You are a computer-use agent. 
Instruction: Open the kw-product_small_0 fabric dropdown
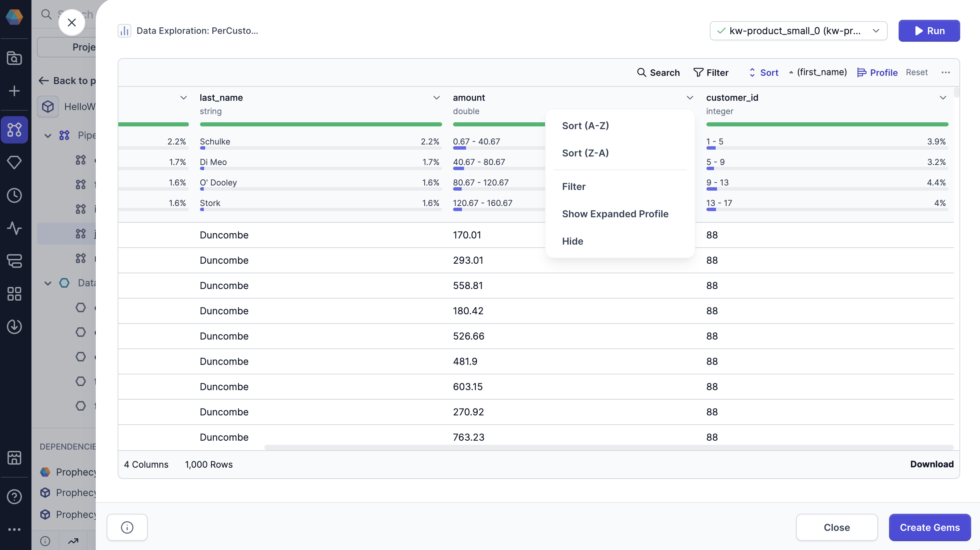click(x=798, y=31)
